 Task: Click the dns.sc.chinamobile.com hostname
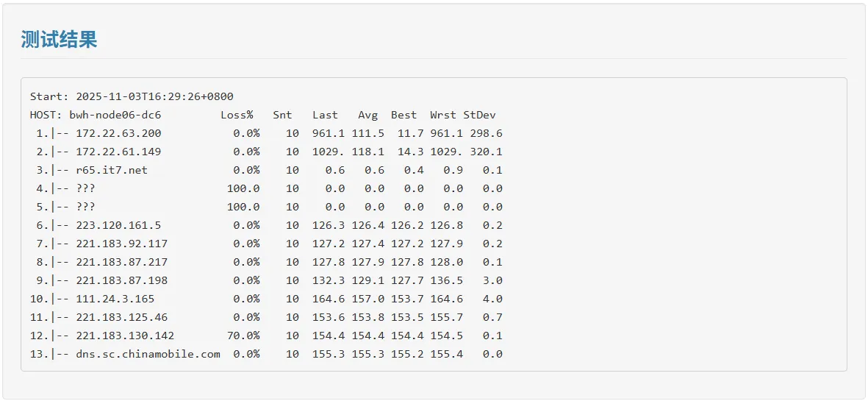click(148, 354)
